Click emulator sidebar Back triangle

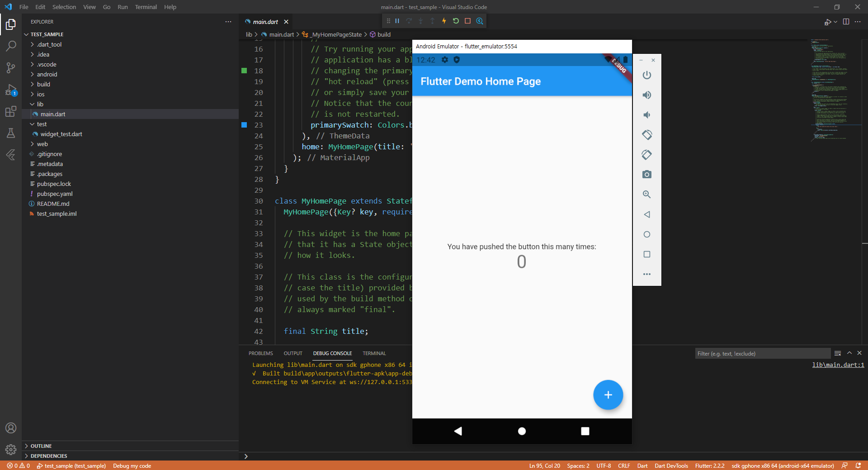(647, 214)
